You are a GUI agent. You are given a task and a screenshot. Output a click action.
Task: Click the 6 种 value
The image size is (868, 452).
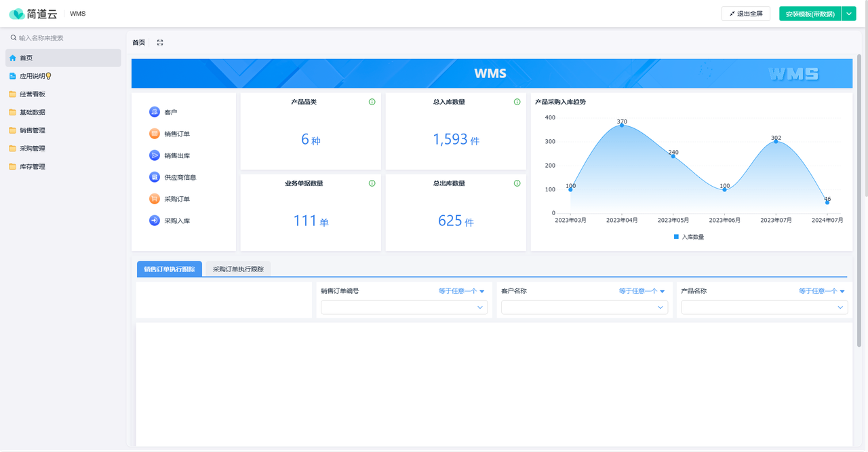pyautogui.click(x=311, y=139)
